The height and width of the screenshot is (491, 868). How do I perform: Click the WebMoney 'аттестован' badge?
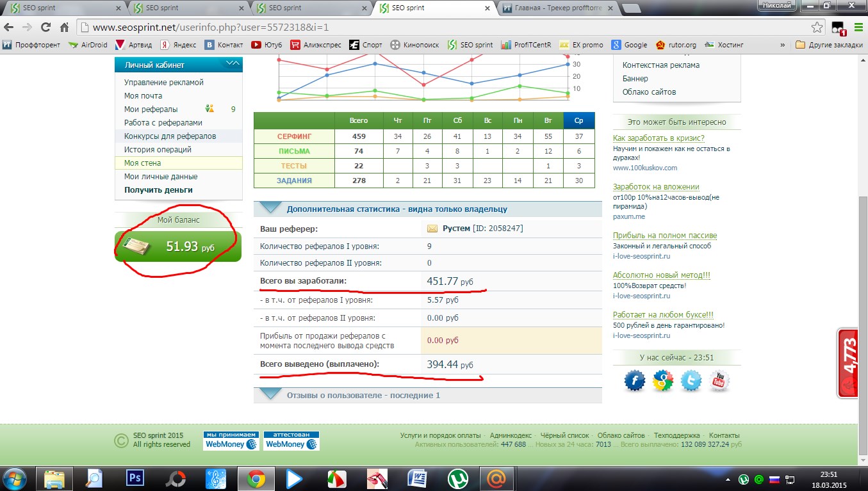[x=291, y=440]
